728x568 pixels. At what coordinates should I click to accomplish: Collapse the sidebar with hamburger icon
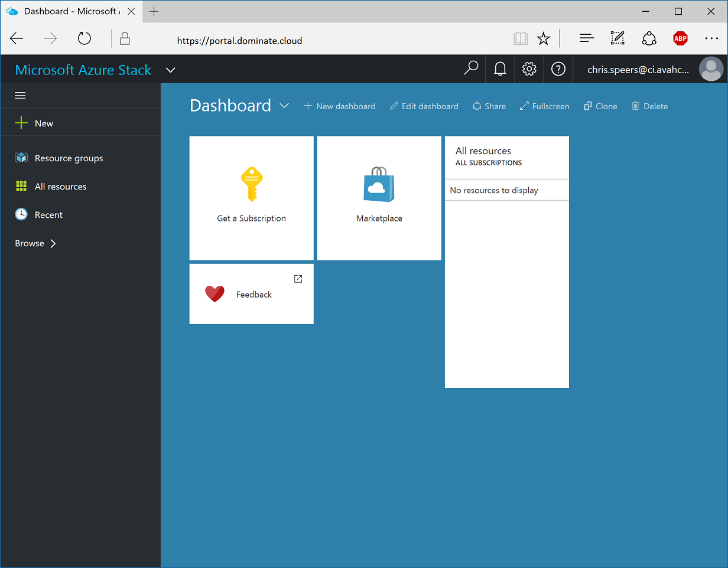20,95
